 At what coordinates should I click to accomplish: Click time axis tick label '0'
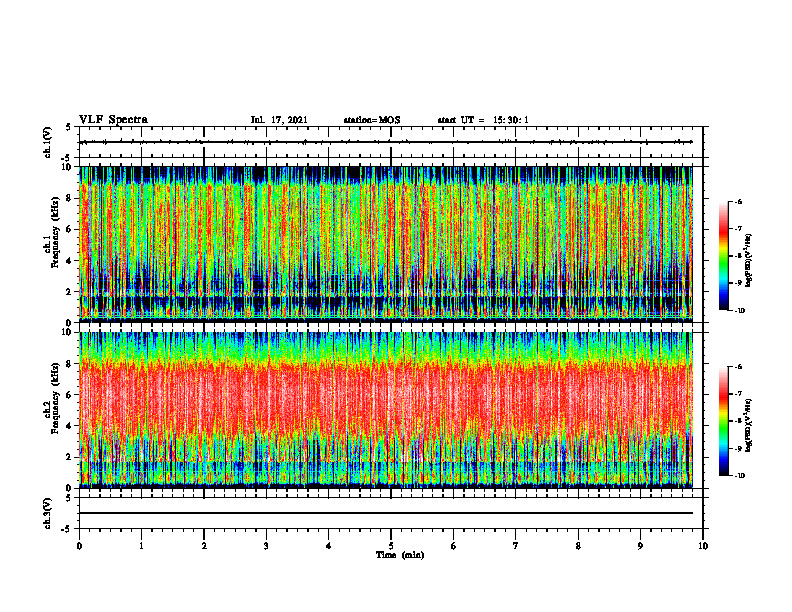click(79, 546)
